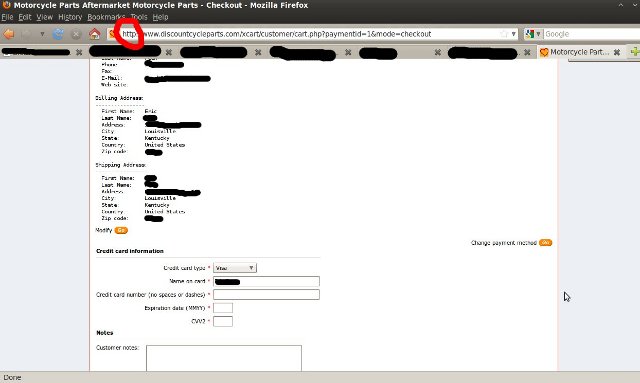Reload the page with refresh icon
This screenshot has width=640, height=383.
tap(58, 34)
